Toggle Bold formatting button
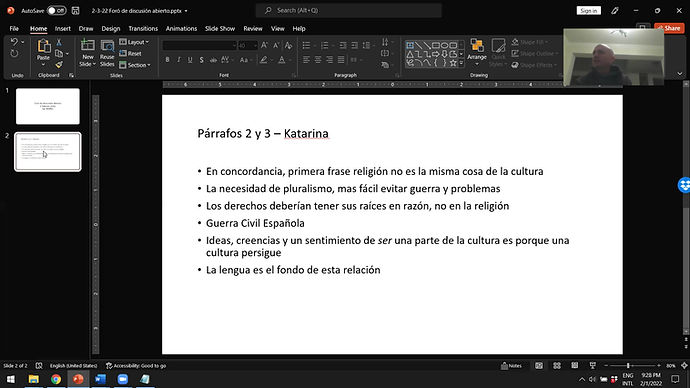 click(167, 60)
